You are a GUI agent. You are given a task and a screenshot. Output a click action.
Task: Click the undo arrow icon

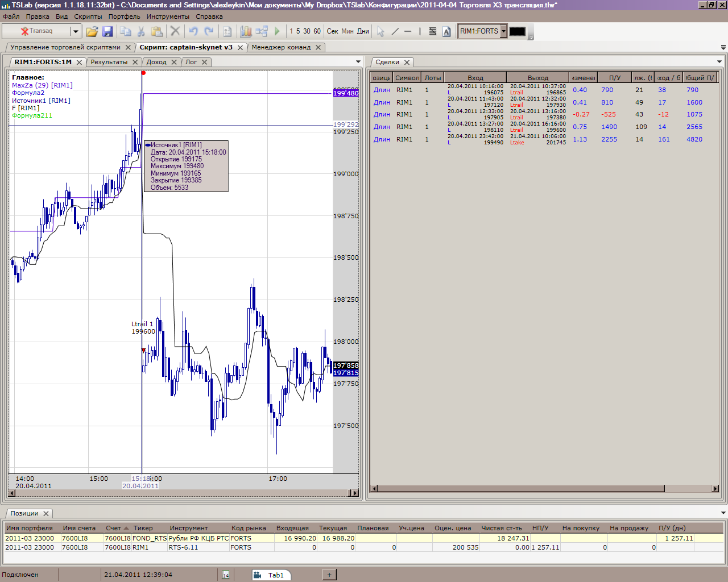pos(193,31)
